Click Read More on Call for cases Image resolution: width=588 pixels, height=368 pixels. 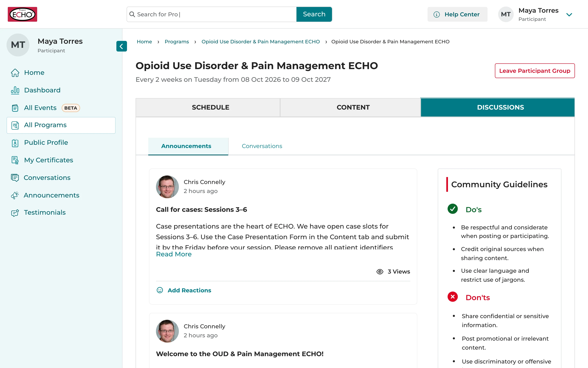click(174, 254)
